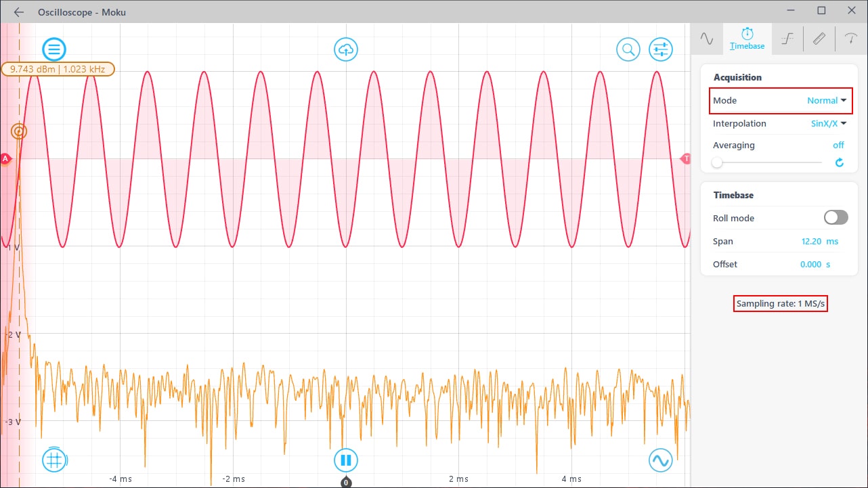
Task: Open the main hamburger menu
Action: (54, 49)
